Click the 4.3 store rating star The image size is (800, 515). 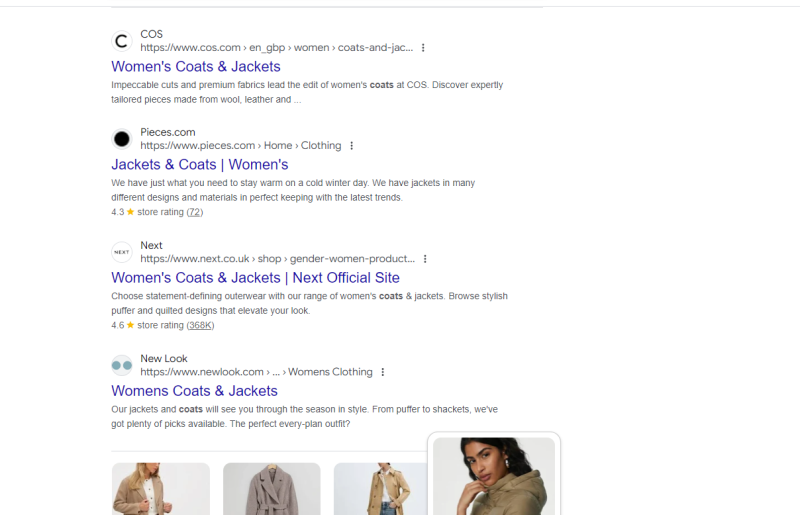(x=131, y=212)
